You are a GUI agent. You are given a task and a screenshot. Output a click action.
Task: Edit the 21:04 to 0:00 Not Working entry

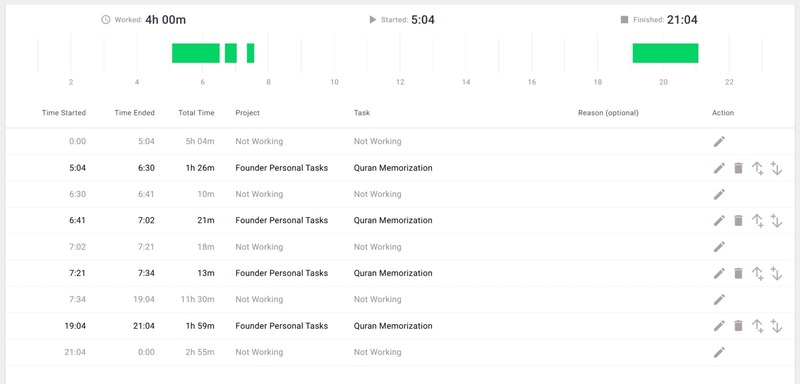point(719,352)
